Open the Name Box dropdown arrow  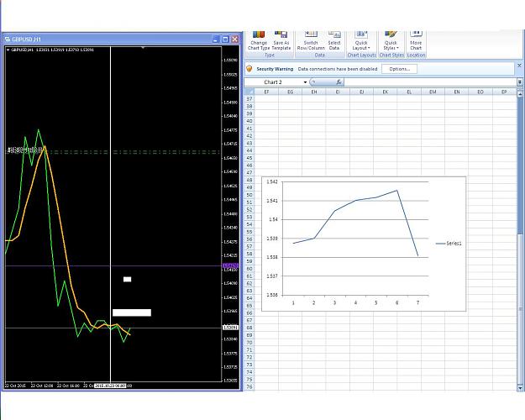coord(305,82)
